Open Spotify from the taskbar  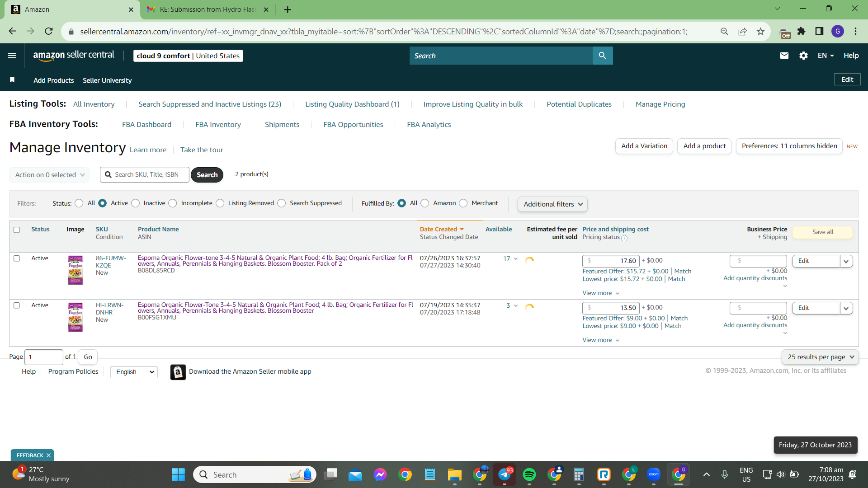click(x=529, y=474)
